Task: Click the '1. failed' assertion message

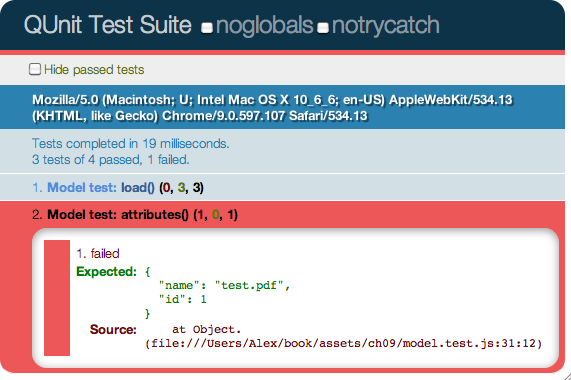Action: click(98, 253)
